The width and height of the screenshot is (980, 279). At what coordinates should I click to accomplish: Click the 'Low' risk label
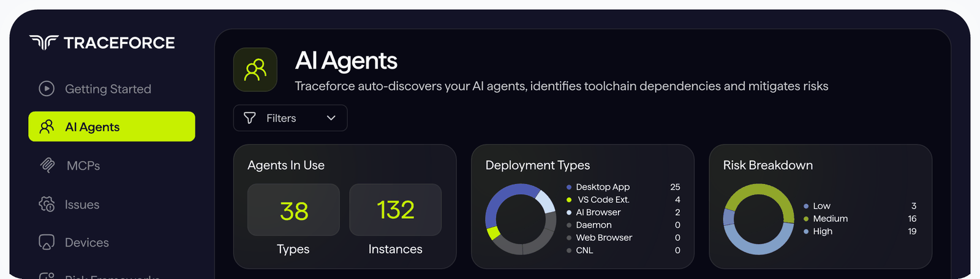tap(821, 206)
